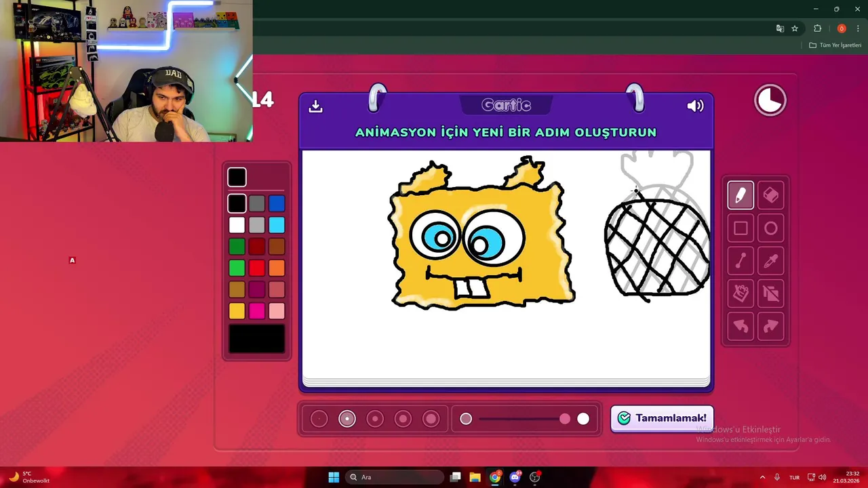Select the eraser tool
The image size is (868, 488).
coord(771,195)
